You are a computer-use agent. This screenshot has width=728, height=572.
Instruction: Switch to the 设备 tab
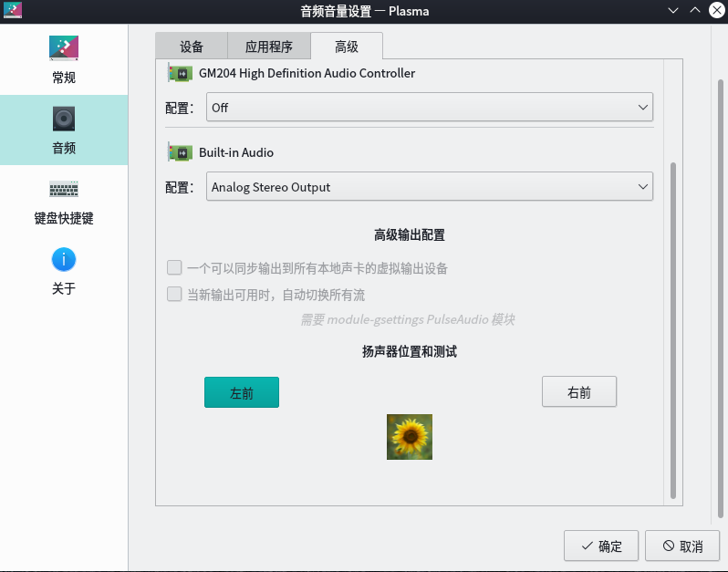point(192,47)
